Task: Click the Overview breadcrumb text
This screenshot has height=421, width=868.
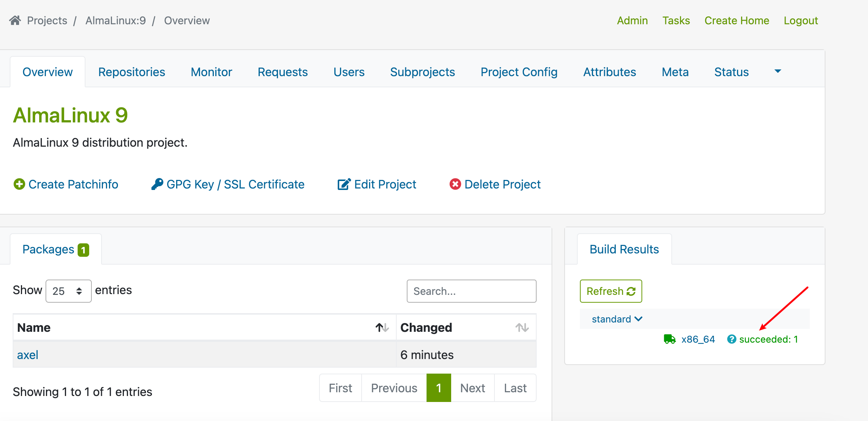Action: [187, 21]
